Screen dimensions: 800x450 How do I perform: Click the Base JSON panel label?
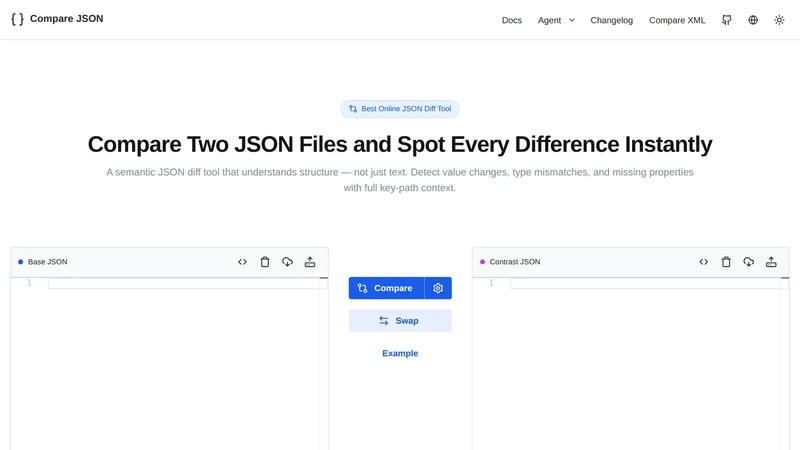(x=47, y=262)
